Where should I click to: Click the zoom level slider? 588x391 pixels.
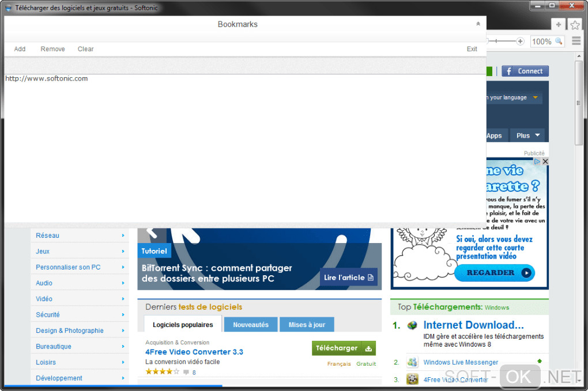[x=503, y=41]
